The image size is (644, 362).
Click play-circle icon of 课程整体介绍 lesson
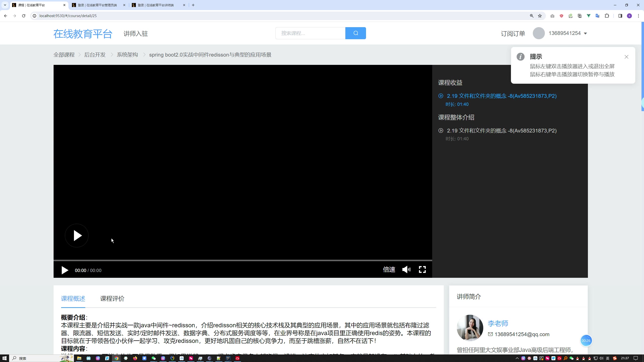pos(441,130)
